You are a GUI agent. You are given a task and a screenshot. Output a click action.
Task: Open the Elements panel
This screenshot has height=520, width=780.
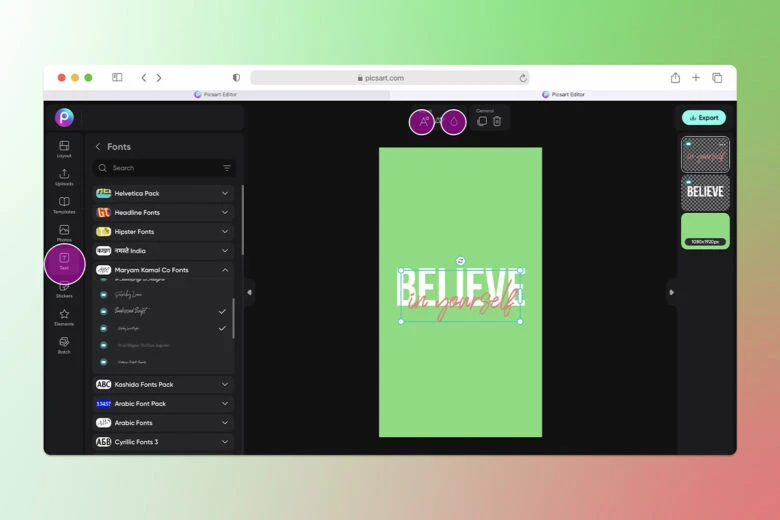64,317
